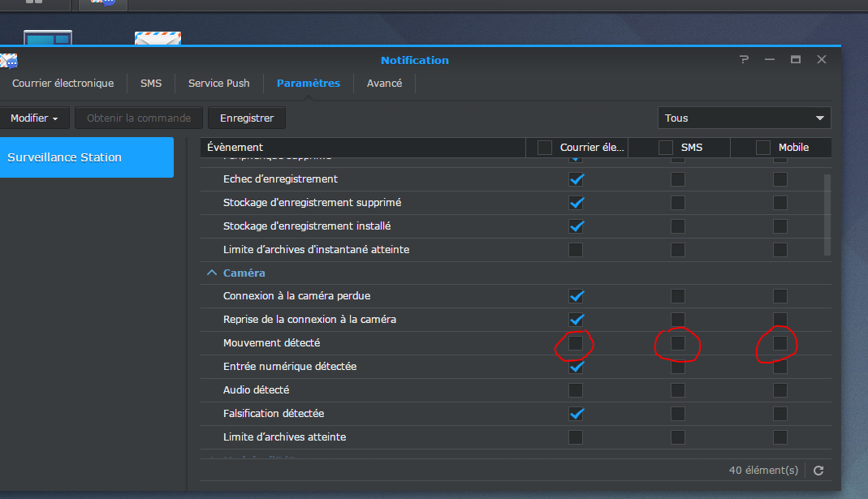Open the main menu grid icon in taskbar
Viewport: 868px width, 499px height.
click(34, 2)
